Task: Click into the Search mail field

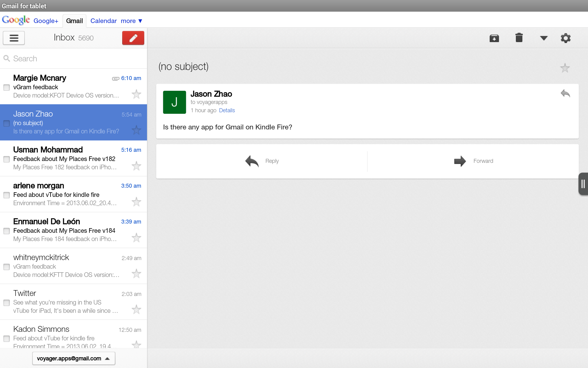Action: (x=73, y=59)
